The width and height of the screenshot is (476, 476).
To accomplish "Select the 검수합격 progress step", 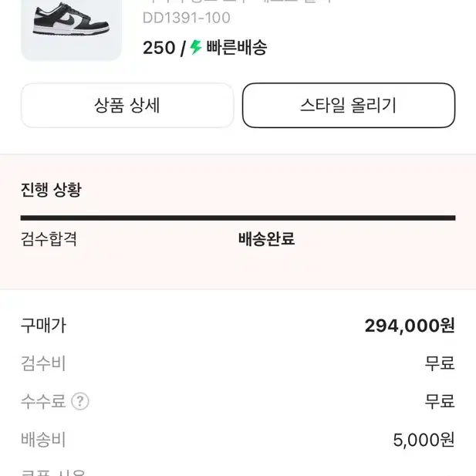I will (x=49, y=239).
